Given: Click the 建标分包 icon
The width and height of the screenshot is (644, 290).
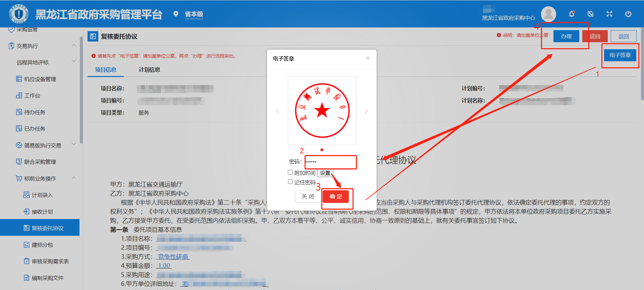Looking at the screenshot, I should coord(26,244).
